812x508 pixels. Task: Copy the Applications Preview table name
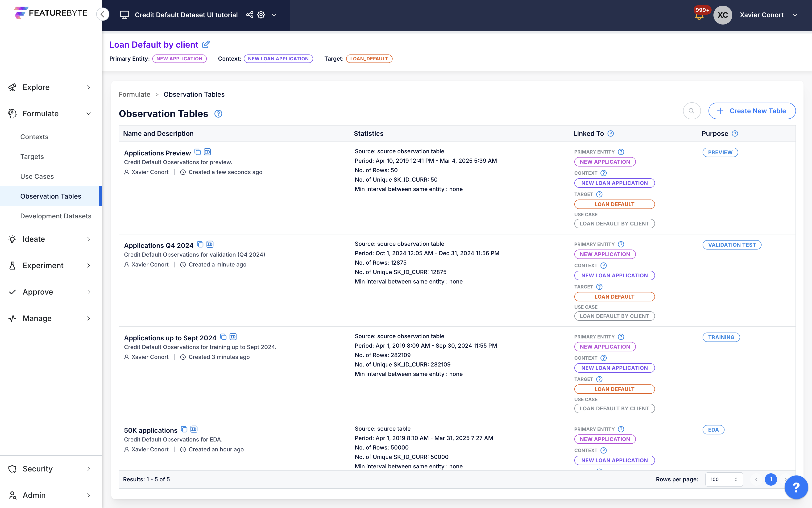click(x=197, y=152)
